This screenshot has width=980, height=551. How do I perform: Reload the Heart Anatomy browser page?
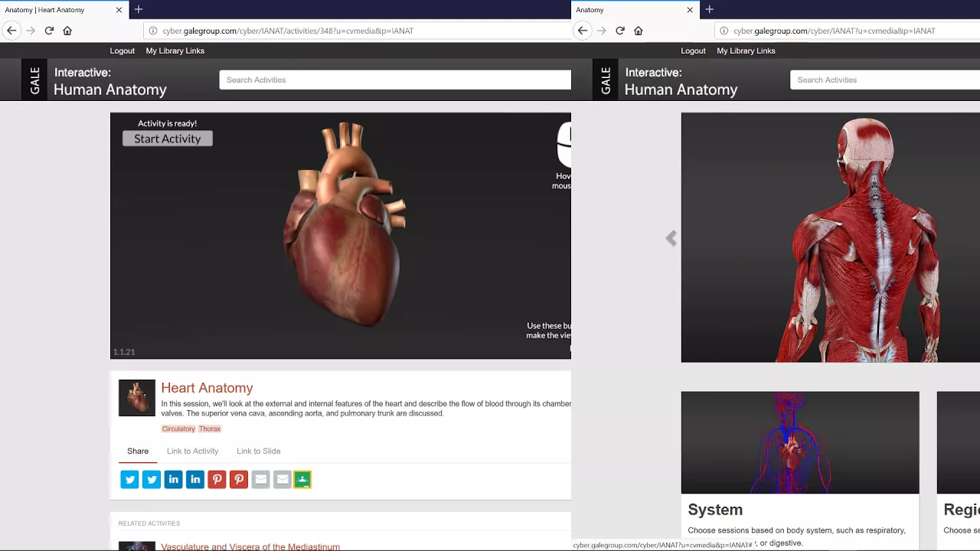49,31
